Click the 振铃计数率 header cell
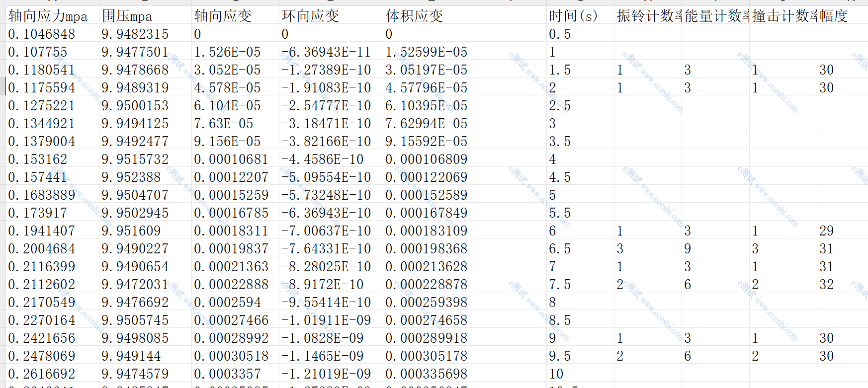The height and width of the screenshot is (388, 868). pos(648,15)
